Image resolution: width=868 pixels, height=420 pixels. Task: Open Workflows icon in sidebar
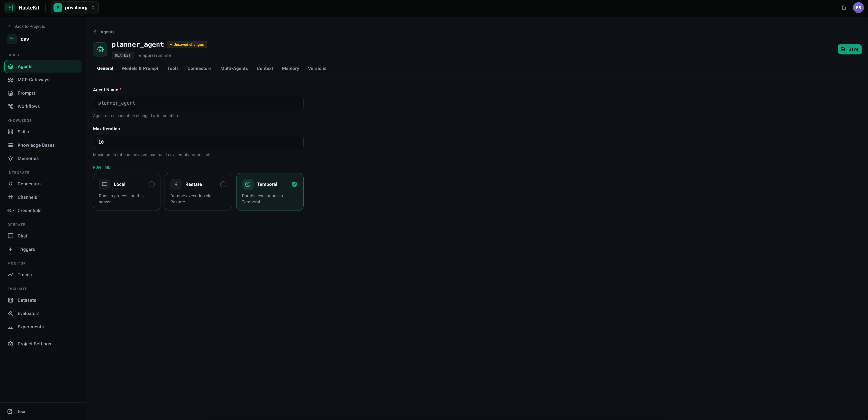click(11, 106)
